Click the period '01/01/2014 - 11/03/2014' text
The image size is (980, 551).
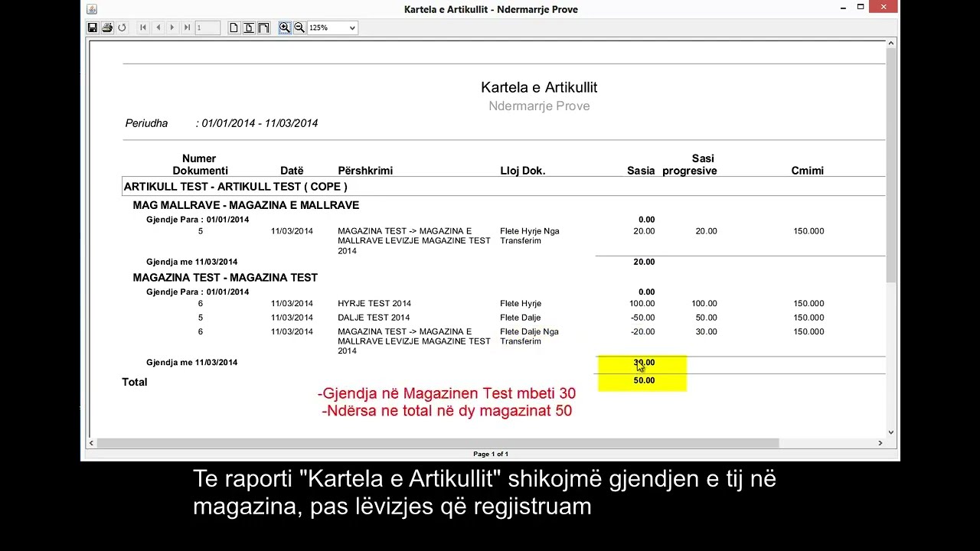tap(260, 123)
